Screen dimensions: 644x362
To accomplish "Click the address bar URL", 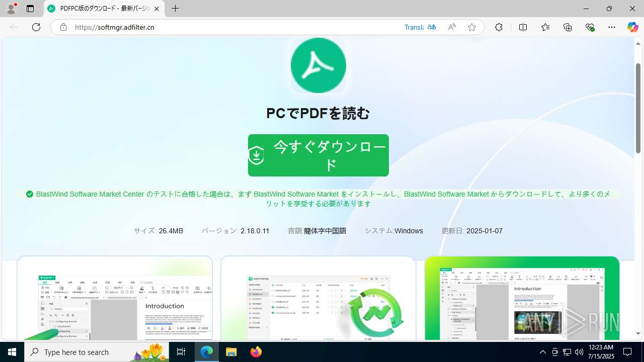I will coord(115,27).
